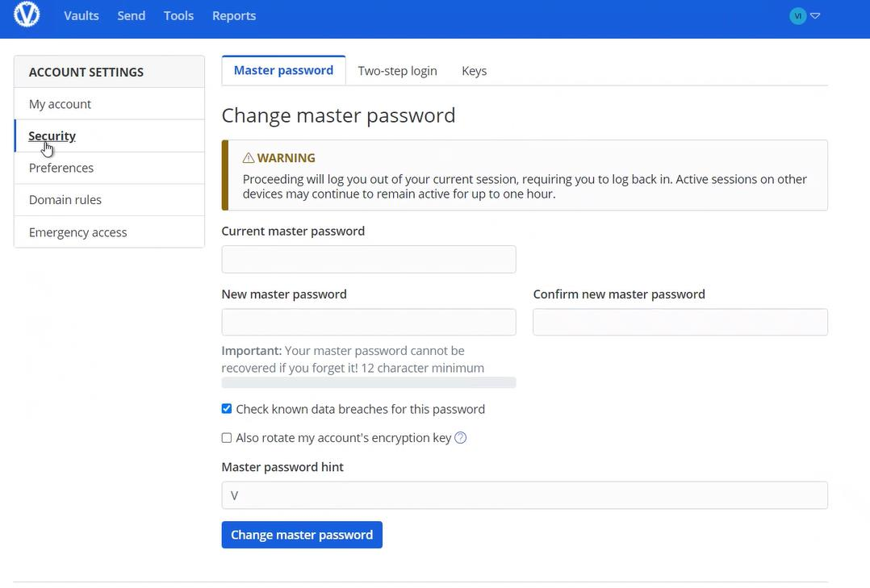
Task: Click the Vaultwarden logo icon
Action: [x=27, y=15]
